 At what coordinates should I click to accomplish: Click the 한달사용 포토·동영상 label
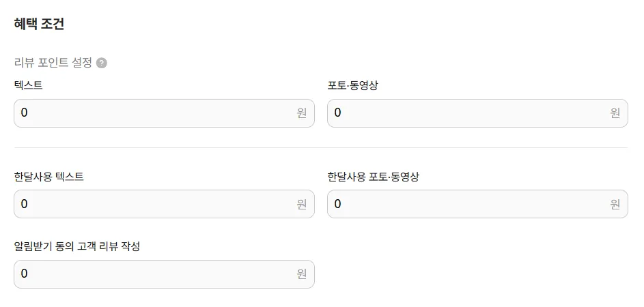(374, 177)
